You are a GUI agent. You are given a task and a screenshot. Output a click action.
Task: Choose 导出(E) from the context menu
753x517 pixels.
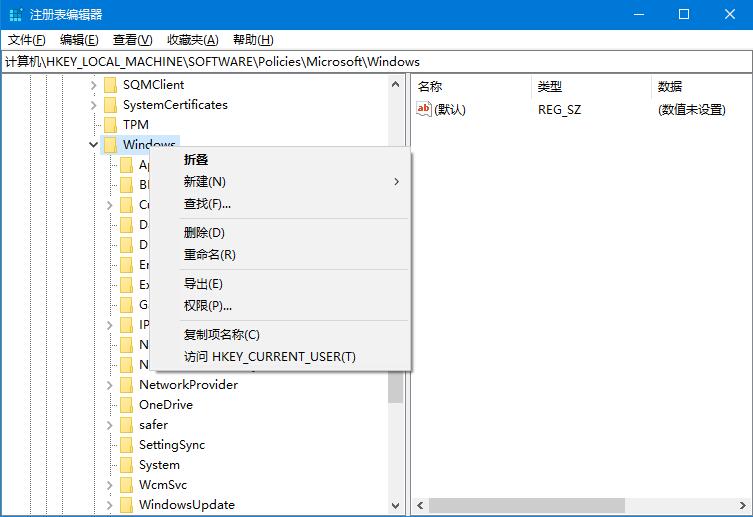203,284
